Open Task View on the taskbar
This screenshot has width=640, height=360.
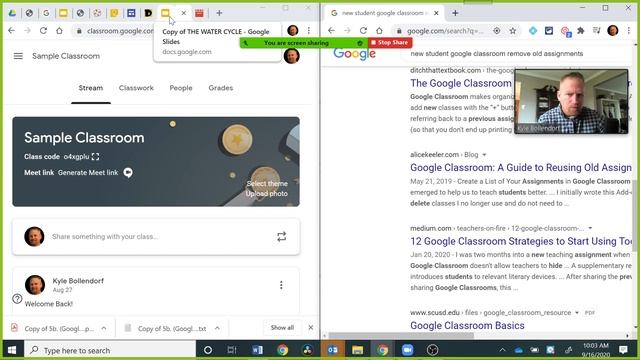coord(232,350)
